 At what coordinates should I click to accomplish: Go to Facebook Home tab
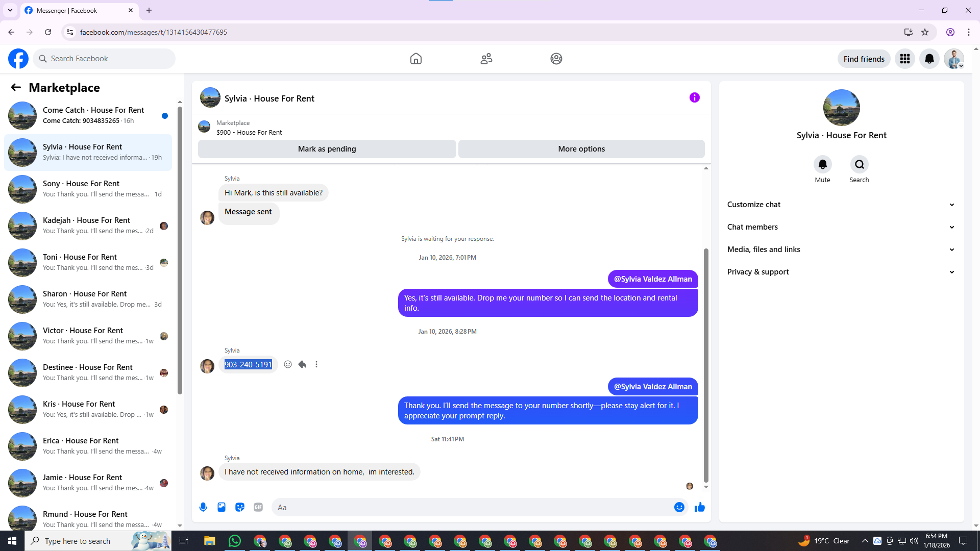(416, 59)
